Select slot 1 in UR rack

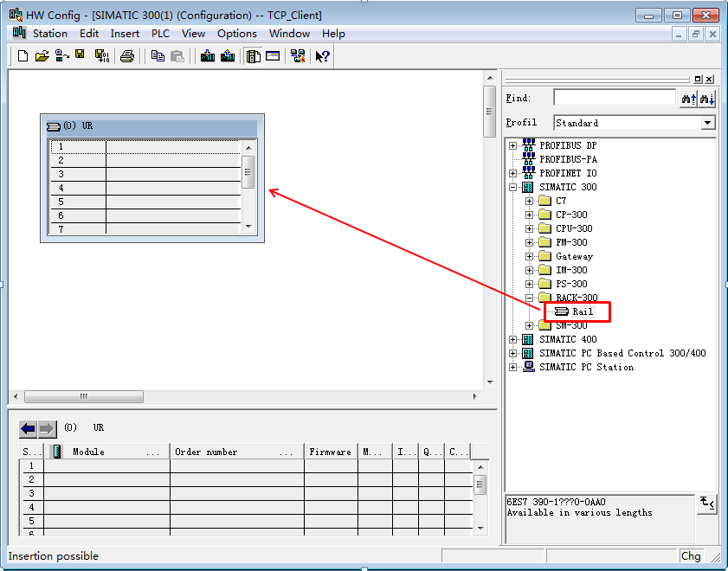145,146
